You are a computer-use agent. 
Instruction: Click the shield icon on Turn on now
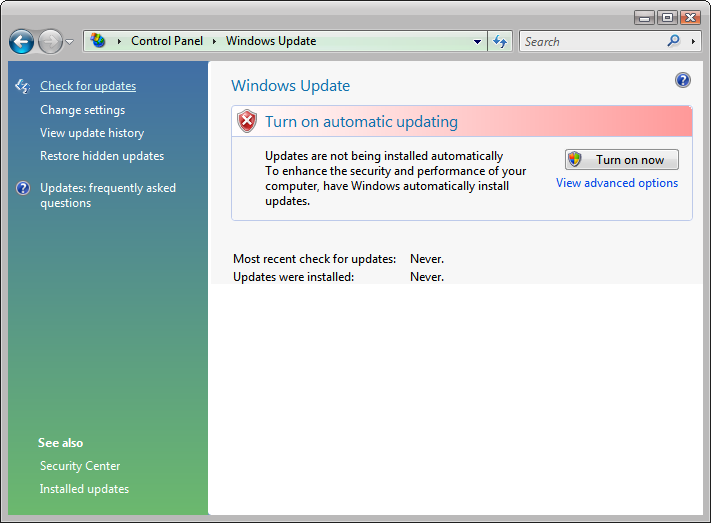point(575,159)
